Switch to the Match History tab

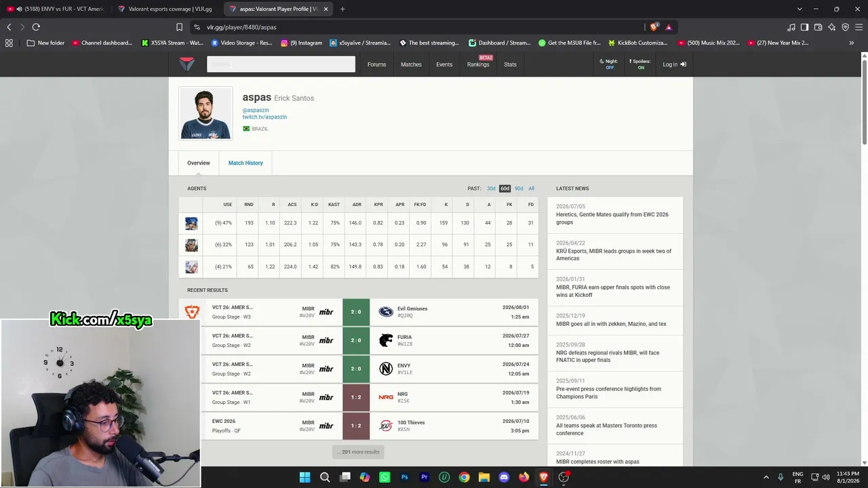coord(245,163)
